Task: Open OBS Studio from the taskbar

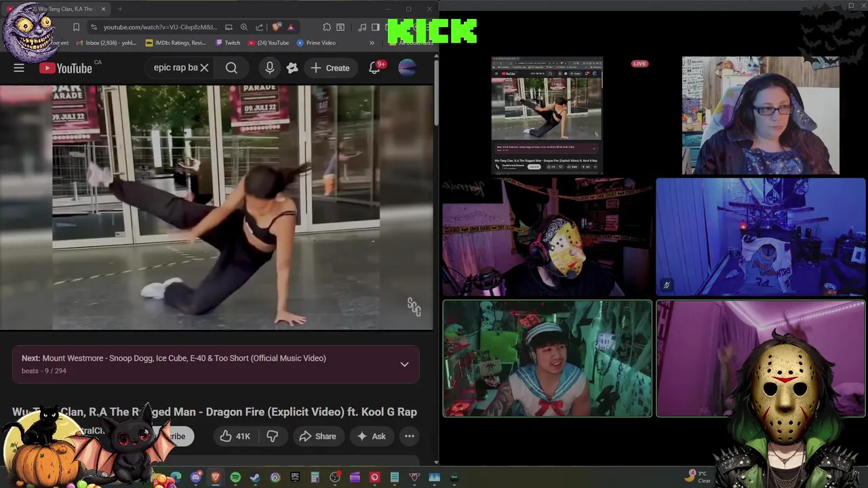Action: pos(335,477)
